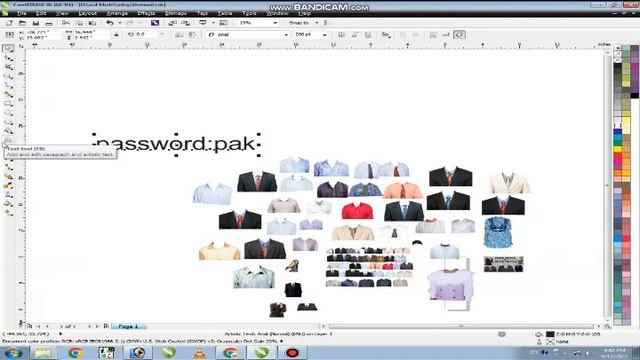Open the Layout menu
The image size is (640, 360).
click(87, 13)
